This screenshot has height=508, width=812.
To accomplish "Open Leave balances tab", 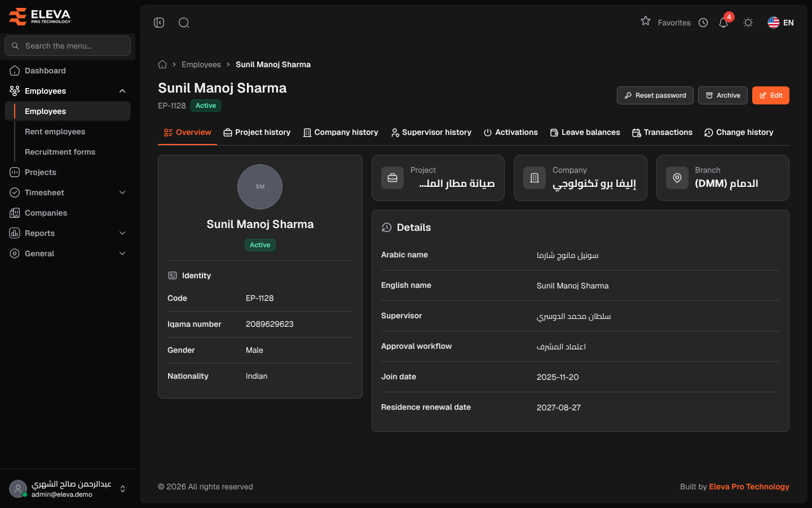I will (x=585, y=133).
